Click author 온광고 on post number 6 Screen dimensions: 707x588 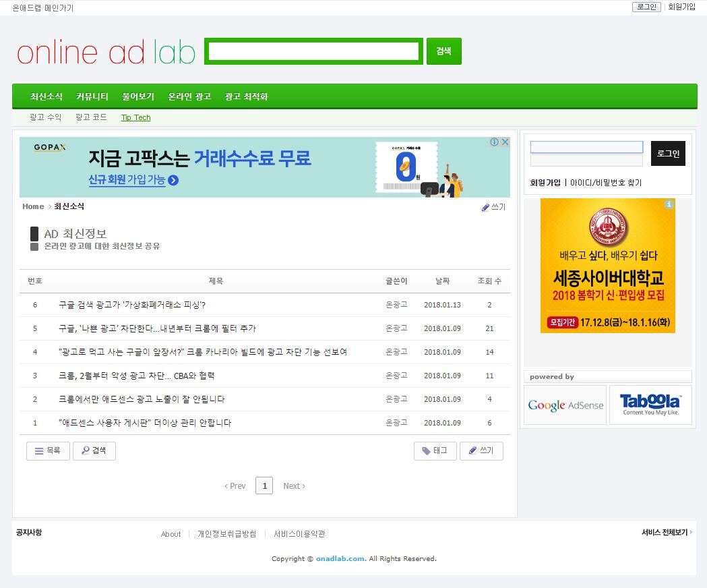(396, 305)
